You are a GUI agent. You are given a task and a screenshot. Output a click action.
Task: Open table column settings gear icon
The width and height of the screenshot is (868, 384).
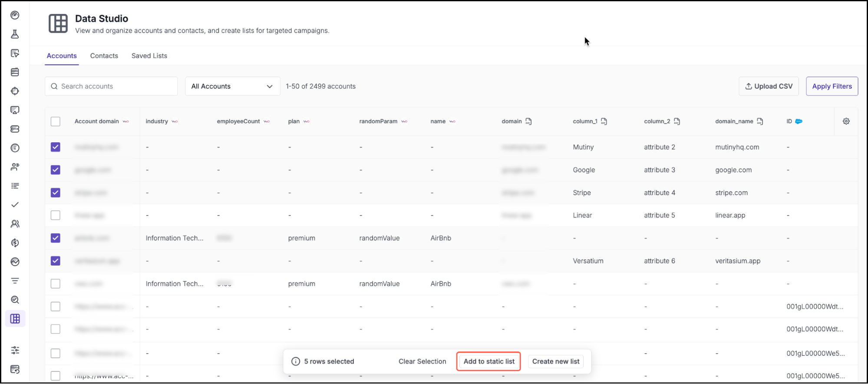pos(846,121)
